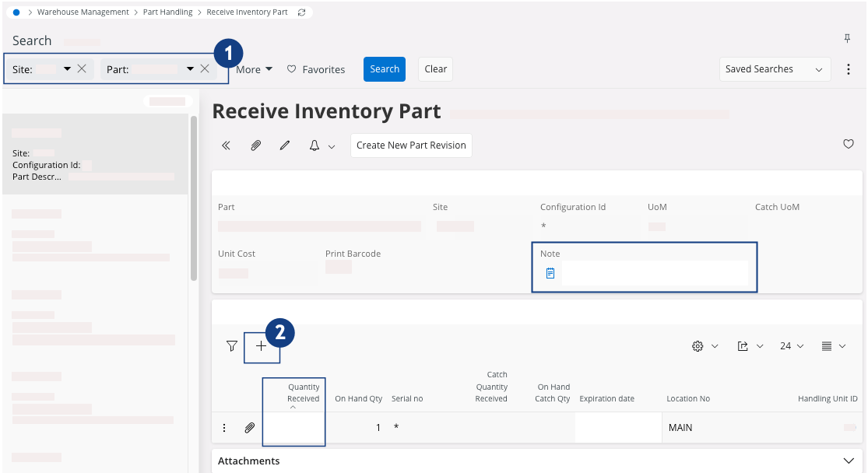This screenshot has width=868, height=473.
Task: Expand the Attachments section
Action: tap(848, 461)
